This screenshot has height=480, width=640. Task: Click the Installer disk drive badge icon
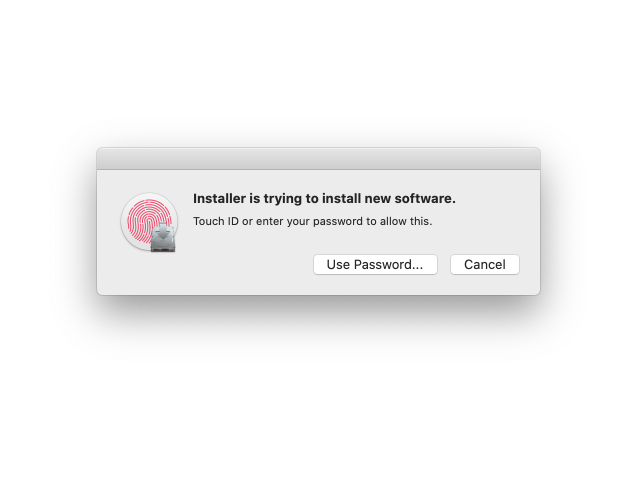[x=163, y=238]
